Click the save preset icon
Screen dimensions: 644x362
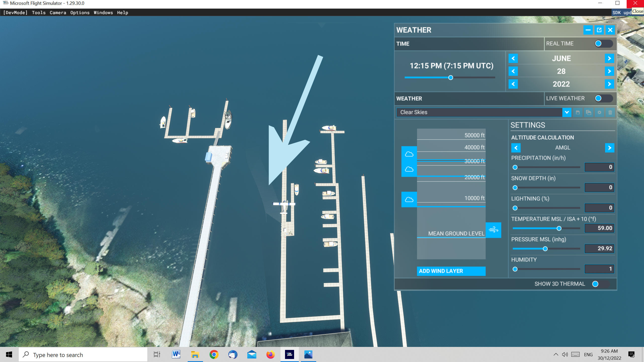click(x=578, y=112)
